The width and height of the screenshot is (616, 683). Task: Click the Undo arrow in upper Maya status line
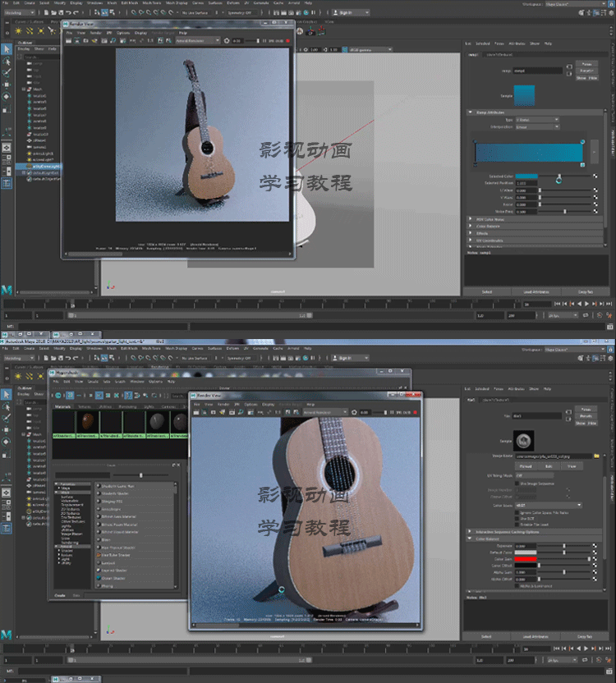pyautogui.click(x=68, y=12)
